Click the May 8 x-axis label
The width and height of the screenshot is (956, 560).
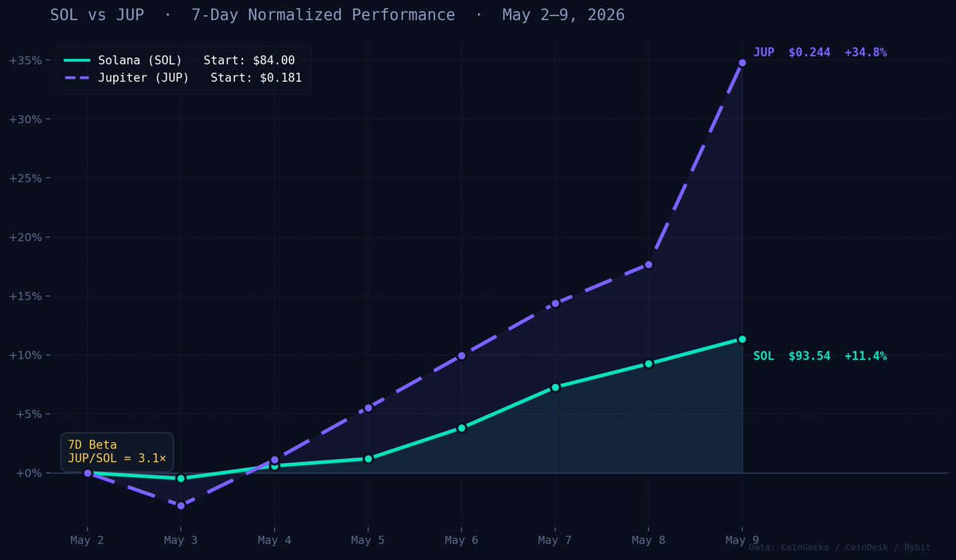pos(648,541)
